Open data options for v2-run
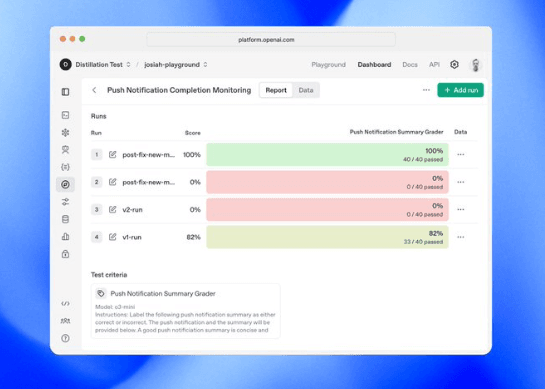Image resolution: width=545 pixels, height=389 pixels. (461, 209)
